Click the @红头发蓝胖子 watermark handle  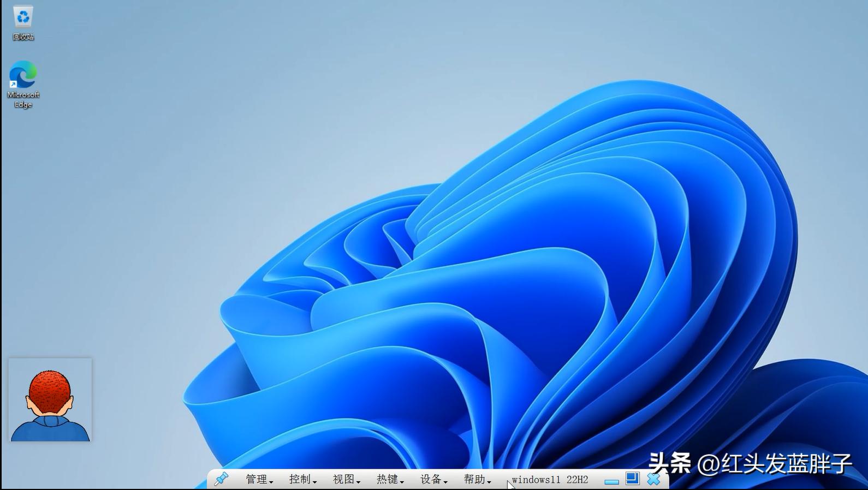774,464
